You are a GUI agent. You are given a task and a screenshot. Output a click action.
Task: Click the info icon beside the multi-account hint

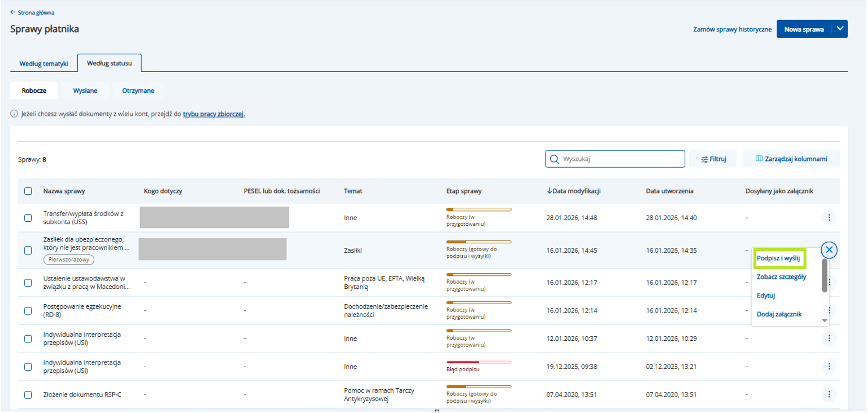(x=14, y=114)
